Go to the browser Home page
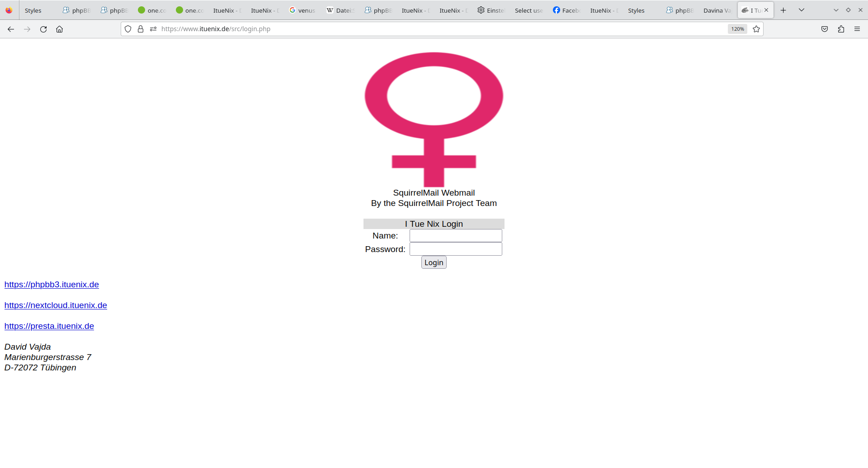This screenshot has width=868, height=468. tap(59, 29)
